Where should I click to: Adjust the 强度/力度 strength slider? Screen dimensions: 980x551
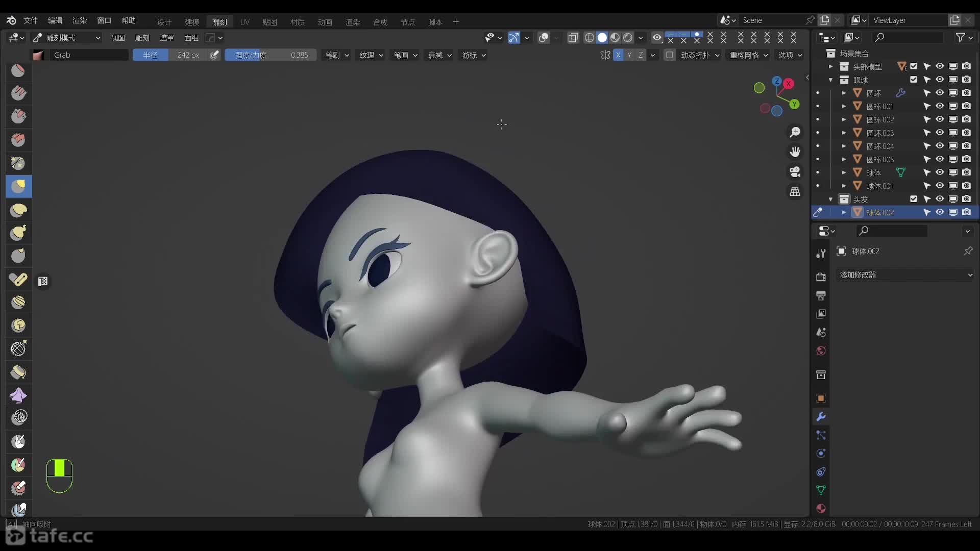click(x=271, y=55)
